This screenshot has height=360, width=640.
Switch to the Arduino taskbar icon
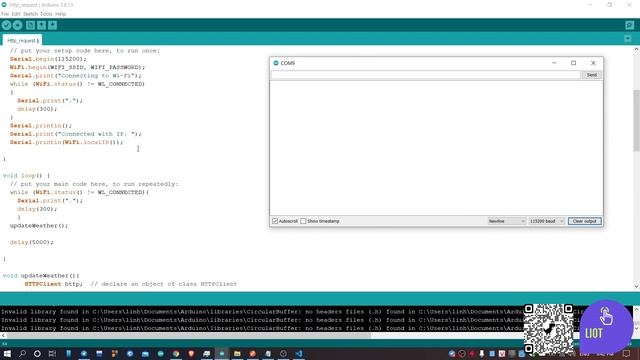click(x=222, y=353)
